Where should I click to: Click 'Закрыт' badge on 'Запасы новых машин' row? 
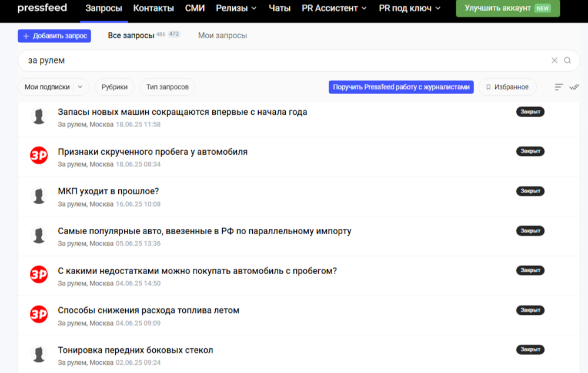[530, 112]
